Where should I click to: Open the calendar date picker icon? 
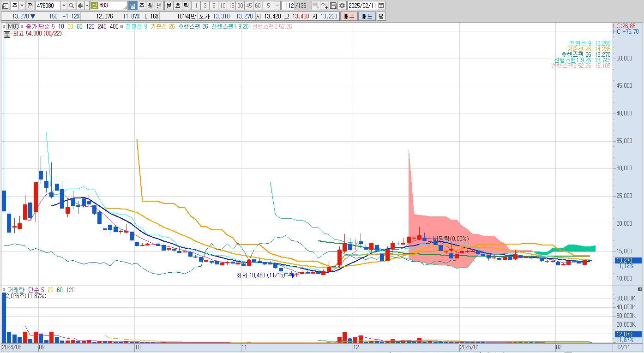coord(381,6)
